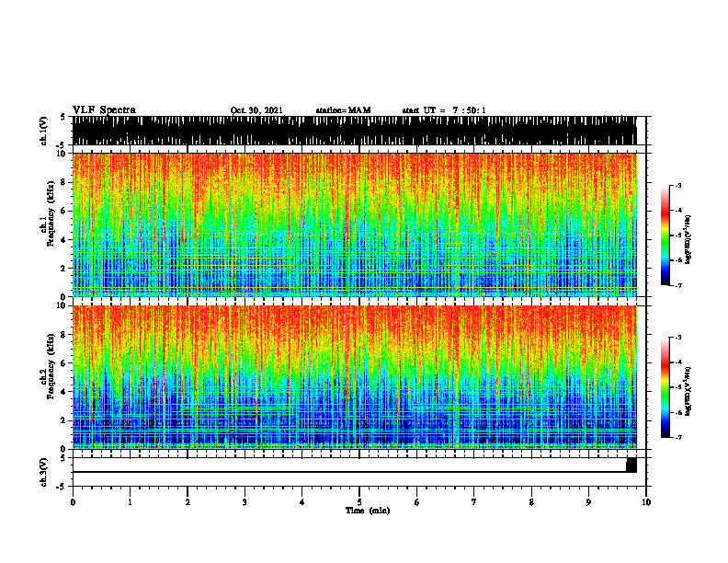The height and width of the screenshot is (563, 728).
Task: Click the ch.1 spectrogram color scale bar
Action: click(x=665, y=236)
